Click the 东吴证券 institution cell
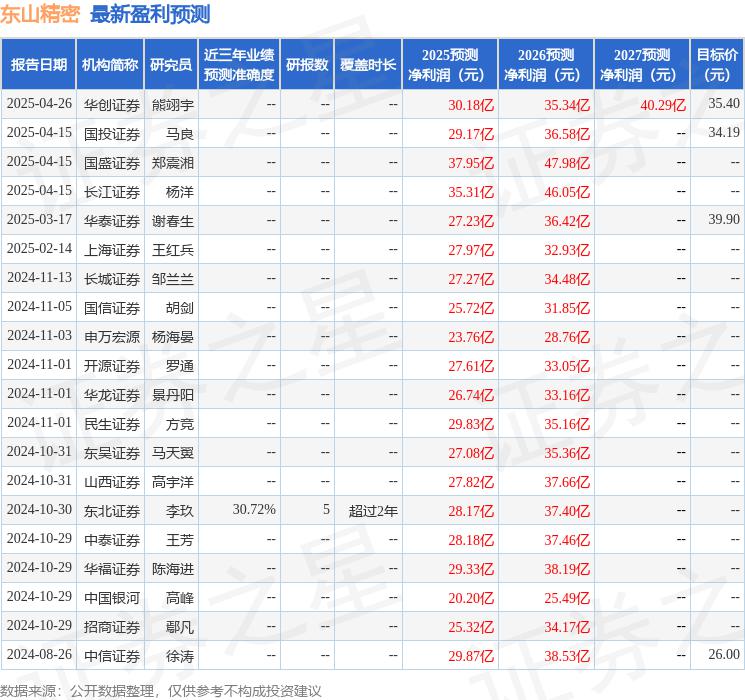 tap(112, 453)
